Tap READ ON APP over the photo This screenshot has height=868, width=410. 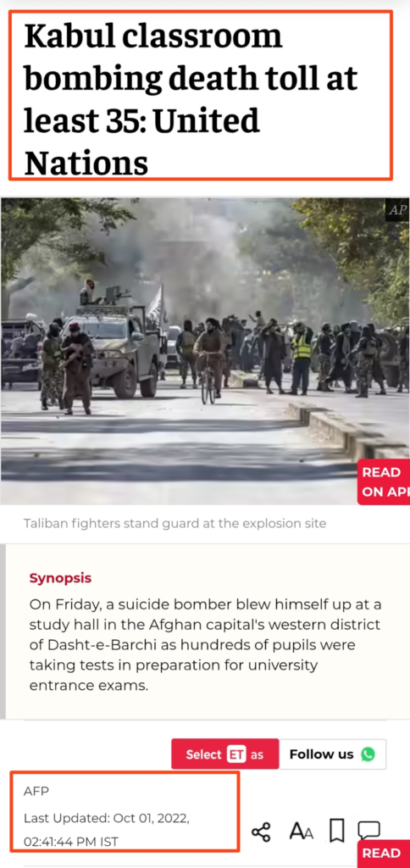384,481
